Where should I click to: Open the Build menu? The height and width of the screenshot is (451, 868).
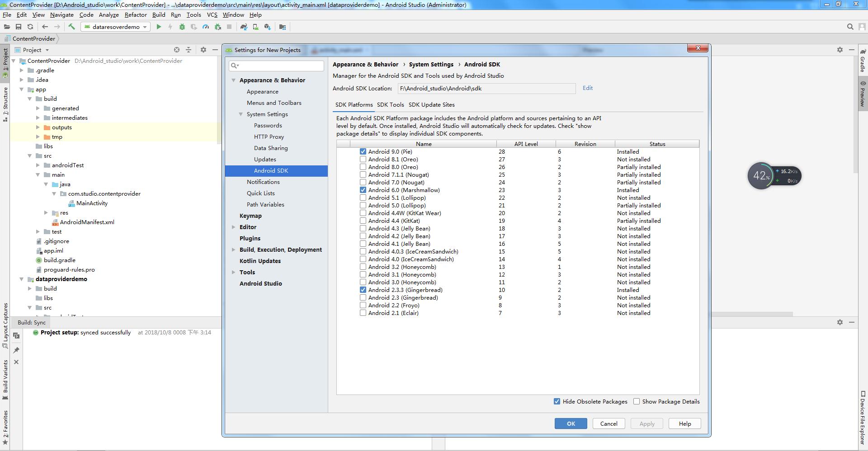pyautogui.click(x=159, y=15)
